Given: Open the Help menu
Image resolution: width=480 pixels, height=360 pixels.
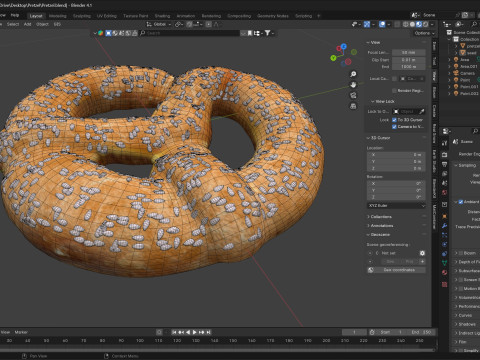Looking at the screenshot, I should [x=15, y=15].
